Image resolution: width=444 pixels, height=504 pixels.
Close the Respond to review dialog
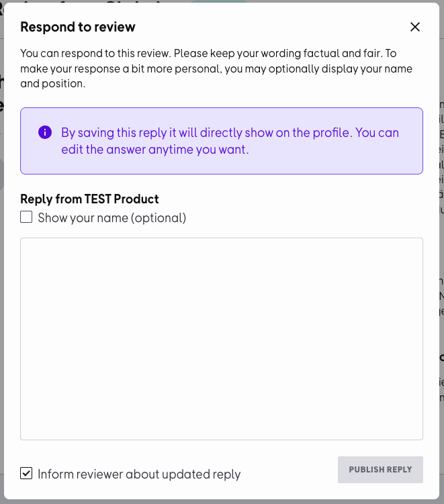pyautogui.click(x=415, y=27)
